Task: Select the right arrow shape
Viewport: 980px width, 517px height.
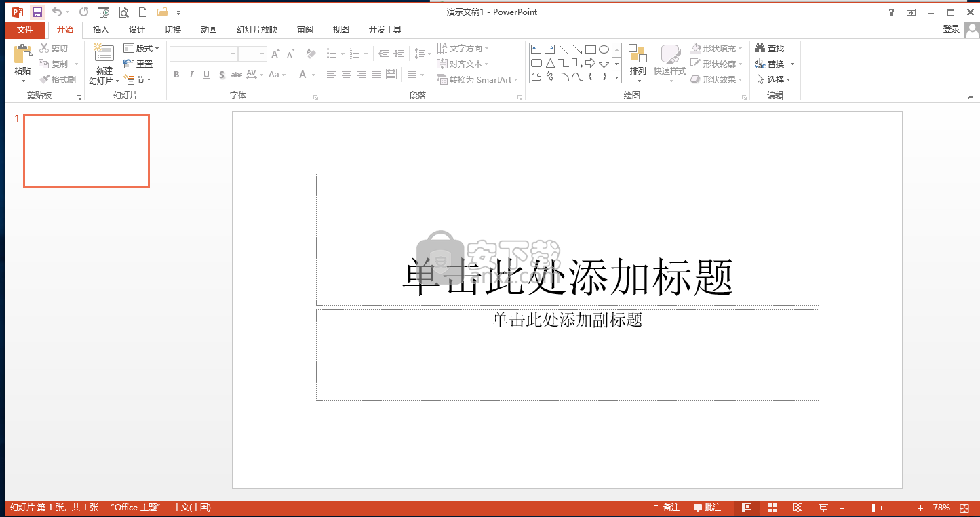Action: coord(590,63)
